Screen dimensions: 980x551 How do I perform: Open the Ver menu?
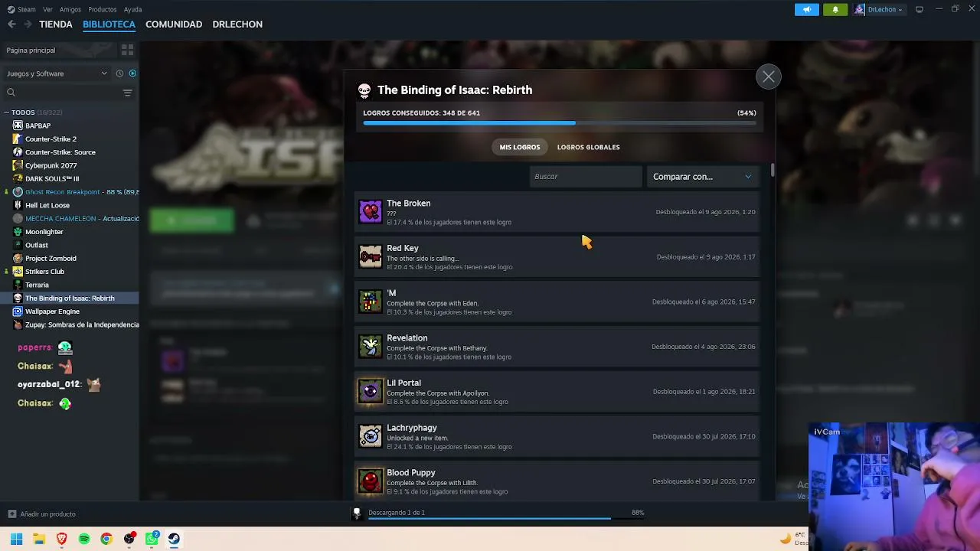pyautogui.click(x=48, y=10)
